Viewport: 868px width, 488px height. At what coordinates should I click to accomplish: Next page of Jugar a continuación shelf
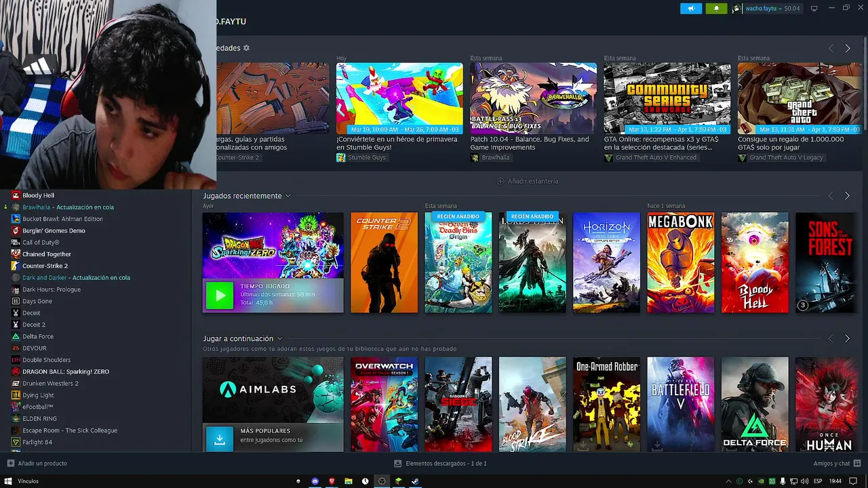click(x=847, y=338)
